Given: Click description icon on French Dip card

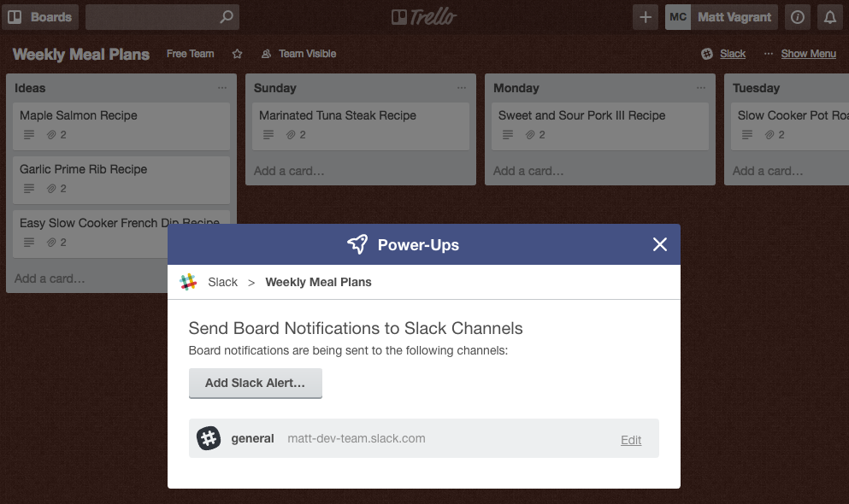Looking at the screenshot, I should pos(29,243).
